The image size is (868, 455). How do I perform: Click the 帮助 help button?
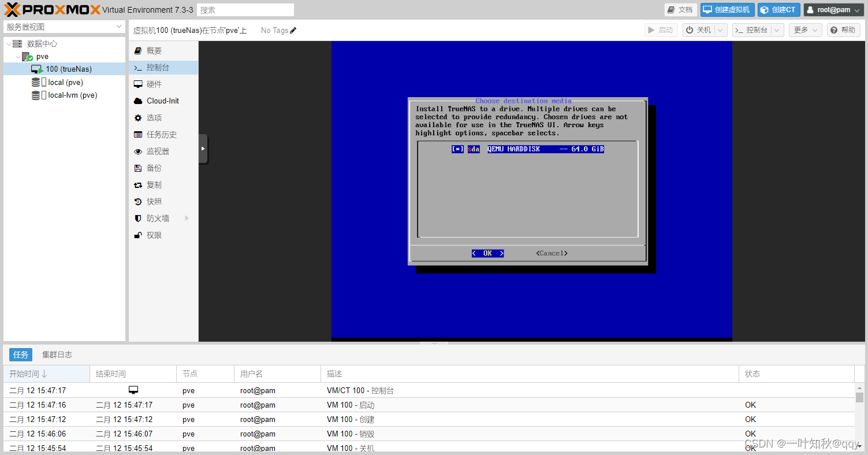click(x=844, y=30)
